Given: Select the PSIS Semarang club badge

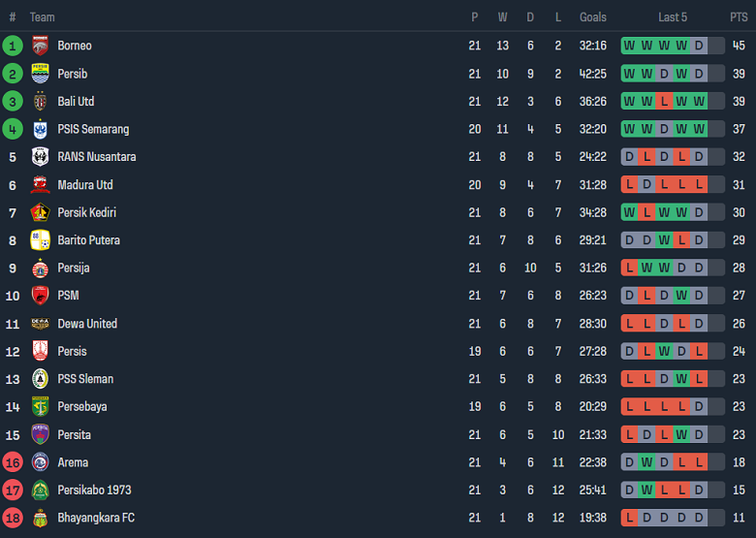Looking at the screenshot, I should pyautogui.click(x=40, y=129).
